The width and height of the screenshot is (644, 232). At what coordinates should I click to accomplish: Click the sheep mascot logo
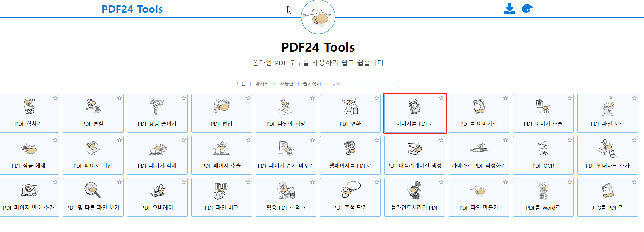pyautogui.click(x=318, y=17)
